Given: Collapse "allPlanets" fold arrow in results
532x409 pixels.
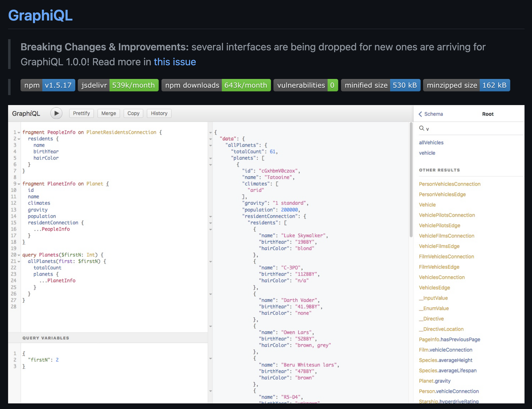Looking at the screenshot, I should (210, 145).
